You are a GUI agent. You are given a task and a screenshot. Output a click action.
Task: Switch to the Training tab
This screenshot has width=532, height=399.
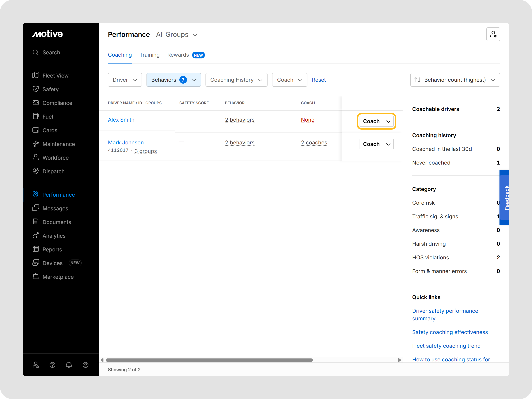click(x=150, y=55)
